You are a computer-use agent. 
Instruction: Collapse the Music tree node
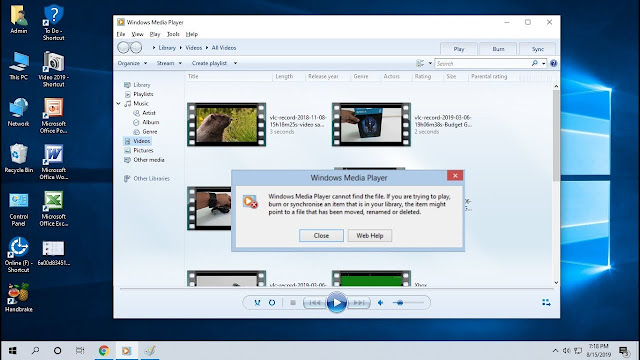(119, 104)
